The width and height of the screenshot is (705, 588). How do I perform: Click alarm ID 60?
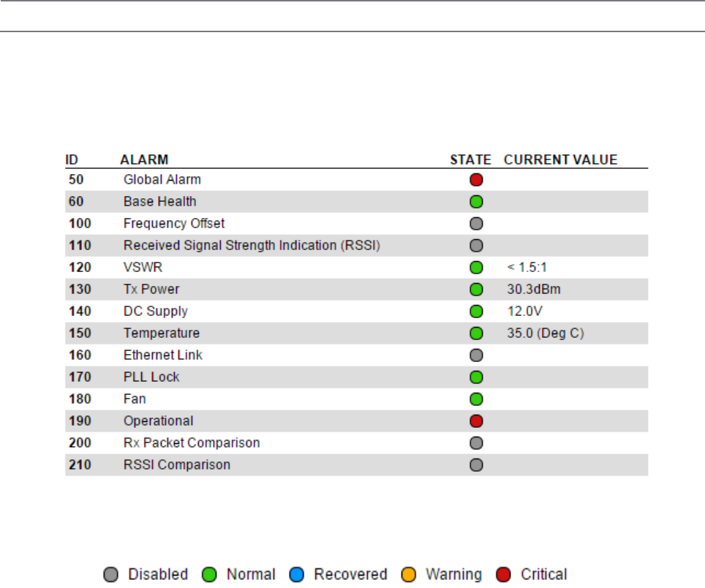(76, 202)
